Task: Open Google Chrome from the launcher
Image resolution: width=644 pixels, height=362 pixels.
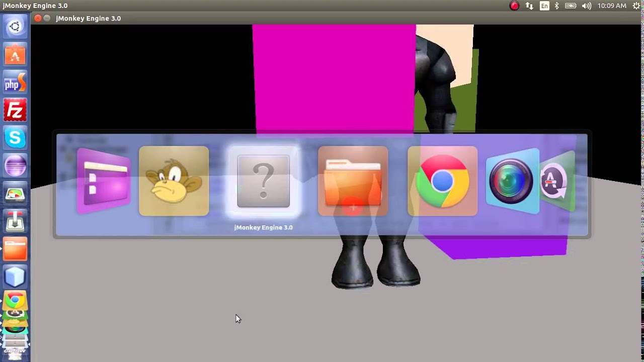Action: tap(15, 301)
